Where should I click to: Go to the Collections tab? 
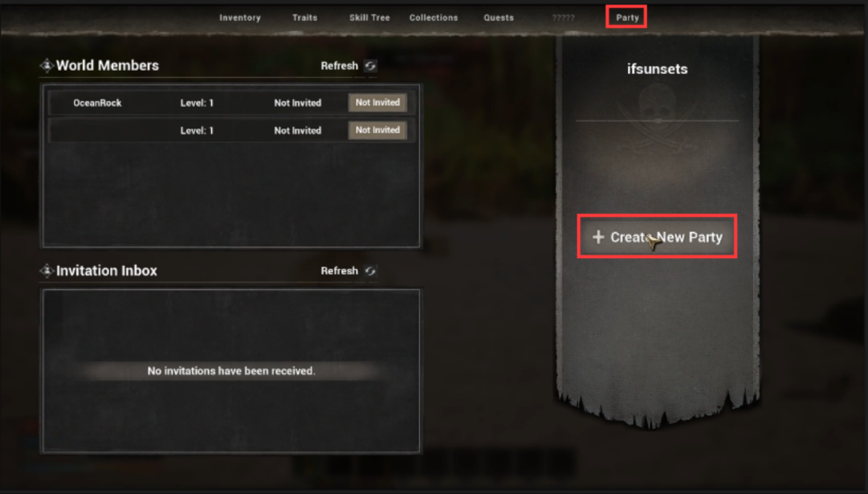tap(434, 18)
